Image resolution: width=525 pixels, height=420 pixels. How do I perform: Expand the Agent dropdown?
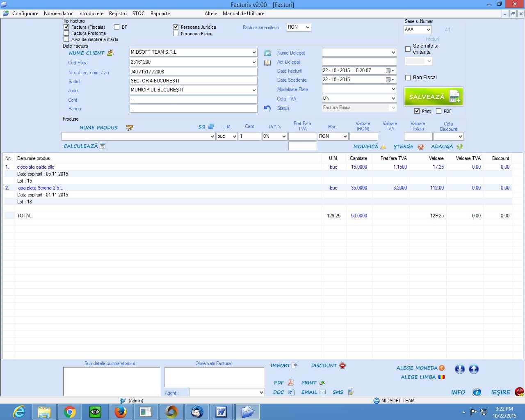tap(261, 393)
